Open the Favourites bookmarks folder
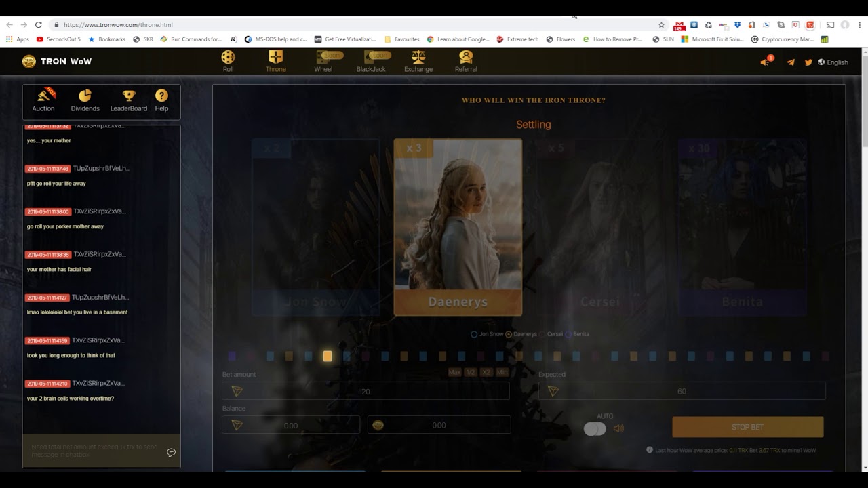 (x=402, y=39)
